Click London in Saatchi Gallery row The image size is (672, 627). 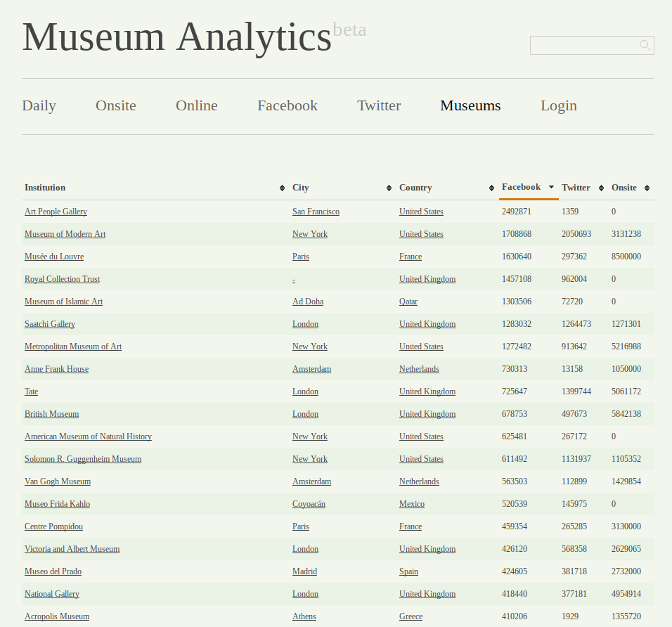pos(305,324)
